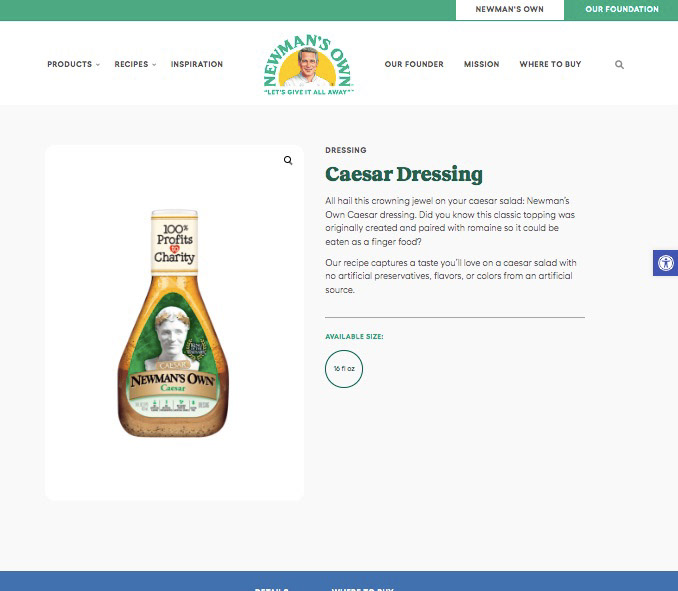Switch to the Newman's Own tab
The image size is (678, 591).
pyautogui.click(x=510, y=10)
